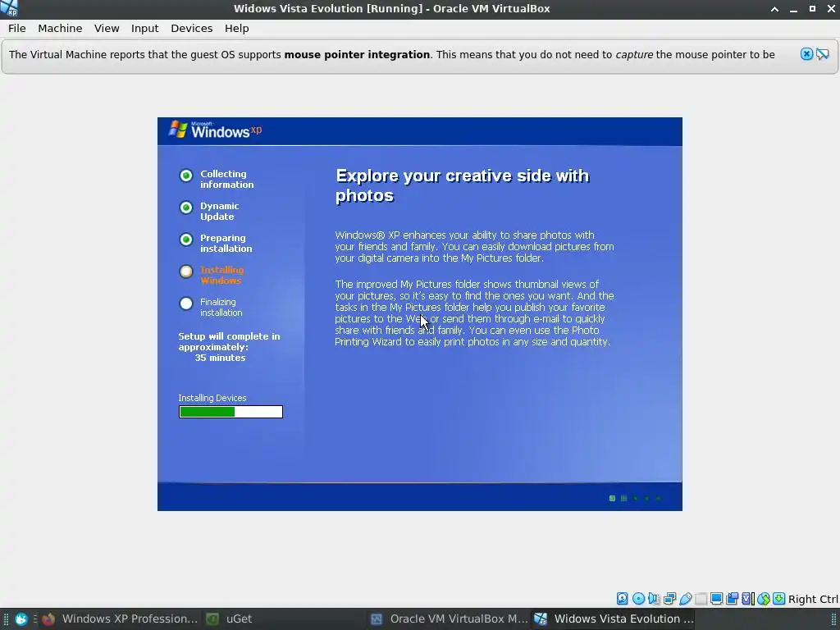The image size is (840, 630).
Task: Click the VirtualBox Manager icon in taskbar
Action: pyautogui.click(x=377, y=619)
